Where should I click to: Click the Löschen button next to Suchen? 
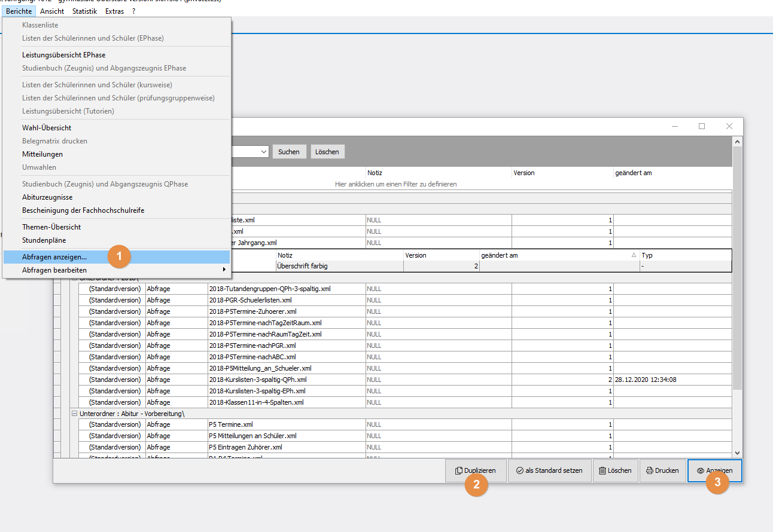tap(327, 152)
